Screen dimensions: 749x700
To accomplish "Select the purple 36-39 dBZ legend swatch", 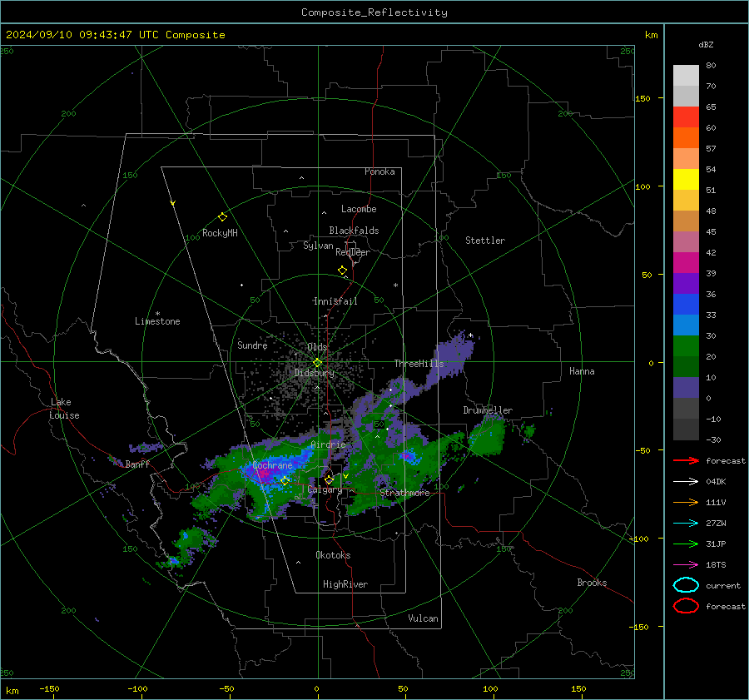I will [x=686, y=284].
